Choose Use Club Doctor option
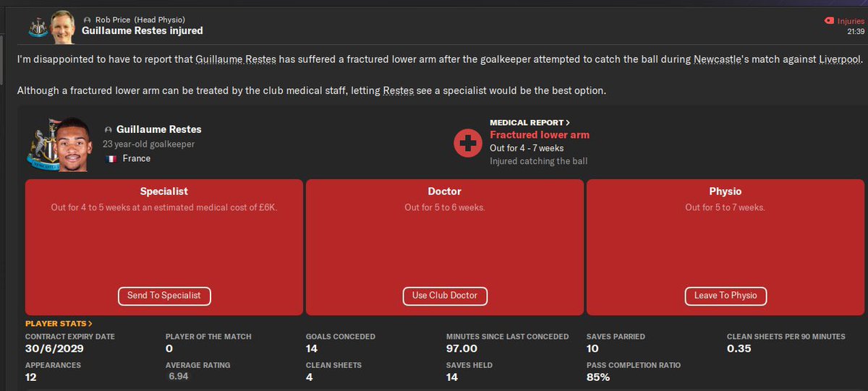Image resolution: width=868 pixels, height=391 pixels. pos(445,296)
